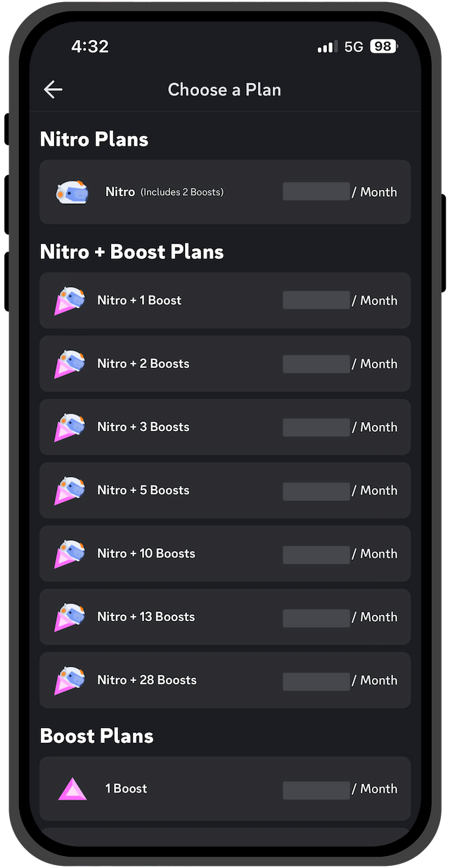The height and width of the screenshot is (868, 450).
Task: Select Nitro + 10 Boosts monthly price
Action: click(x=340, y=554)
